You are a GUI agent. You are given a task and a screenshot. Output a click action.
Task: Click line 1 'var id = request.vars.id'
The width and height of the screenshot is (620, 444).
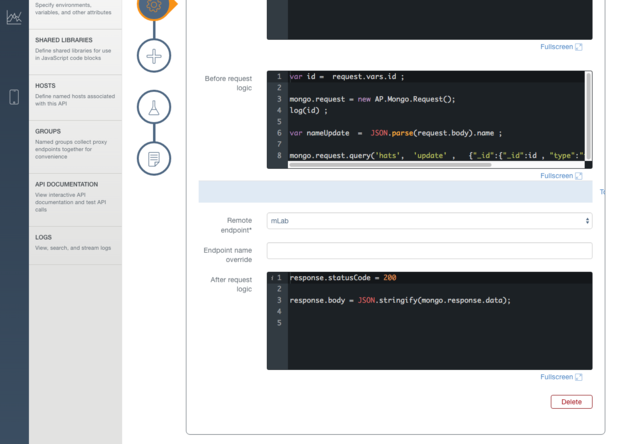(347, 76)
